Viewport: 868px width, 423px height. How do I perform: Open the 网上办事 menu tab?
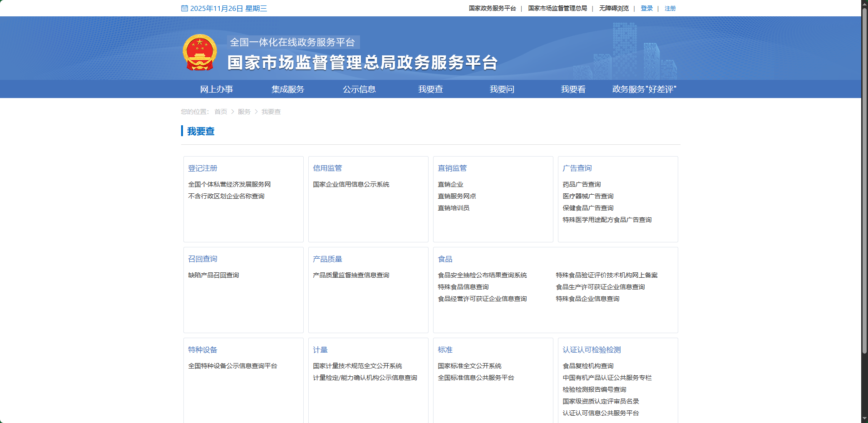pyautogui.click(x=217, y=89)
